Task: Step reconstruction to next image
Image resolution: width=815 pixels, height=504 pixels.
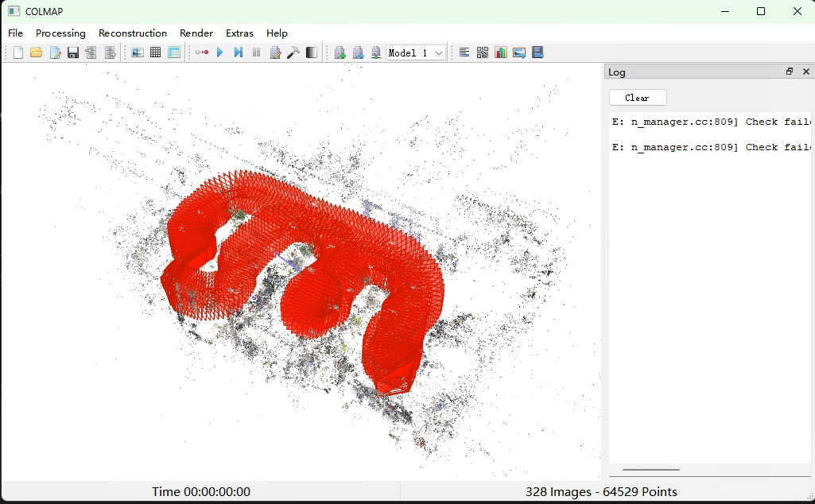Action: coord(238,52)
